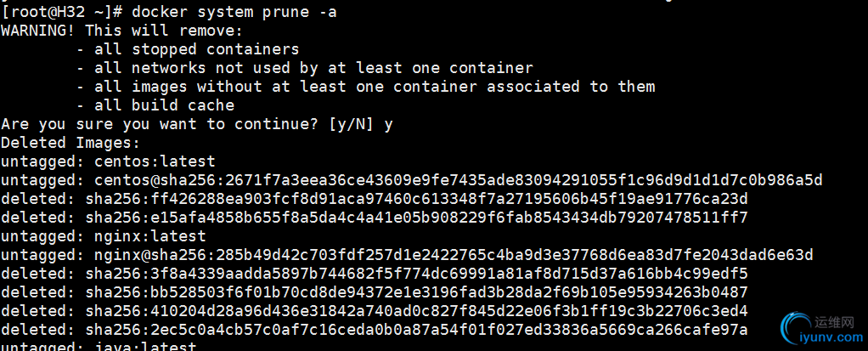Screen dimensions: 868x351
Task: Click the deleted sha256:410204d2 hash line
Action: tap(375, 311)
